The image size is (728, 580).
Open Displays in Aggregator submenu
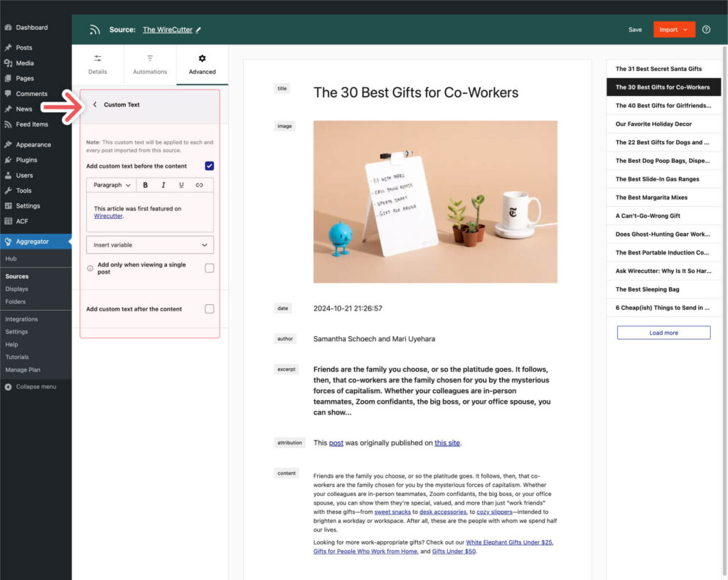point(17,289)
